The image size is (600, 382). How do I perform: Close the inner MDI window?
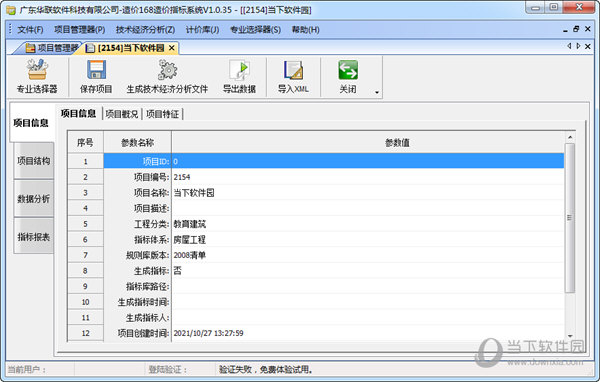(x=588, y=29)
